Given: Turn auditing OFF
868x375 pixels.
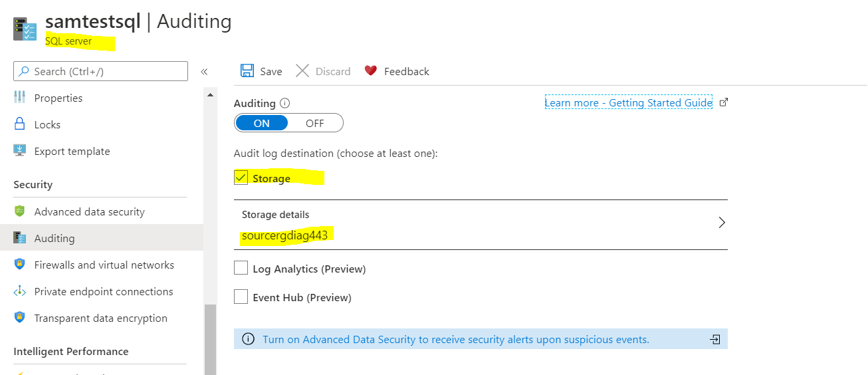Looking at the screenshot, I should (315, 123).
